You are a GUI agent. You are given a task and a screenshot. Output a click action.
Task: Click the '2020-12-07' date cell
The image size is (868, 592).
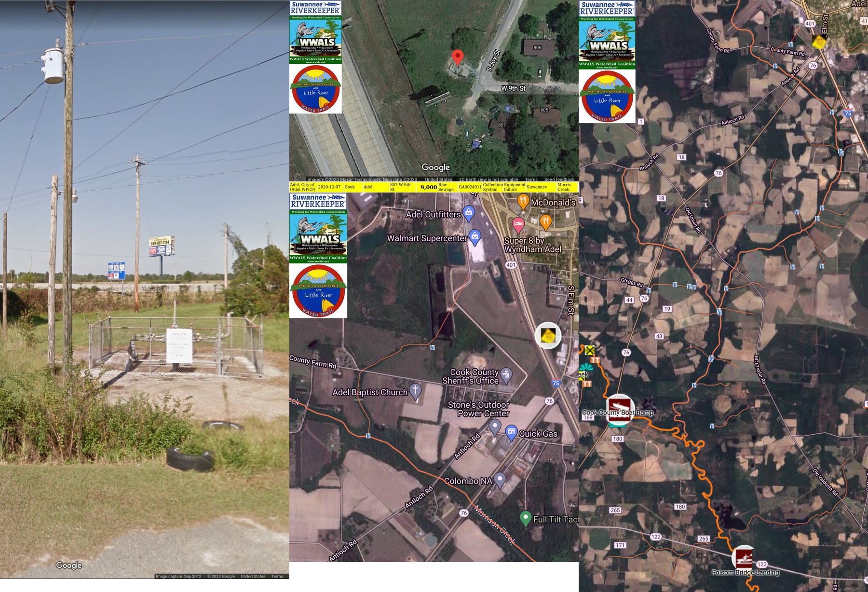[329, 187]
